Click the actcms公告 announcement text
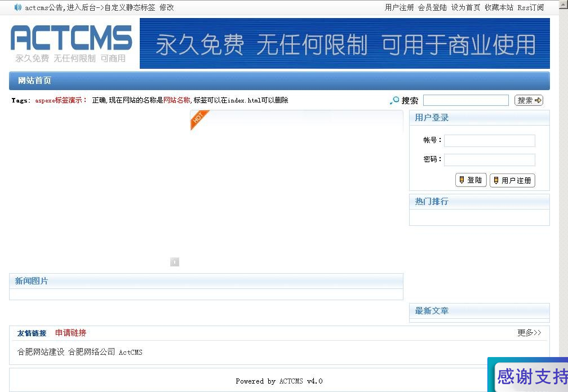 (99, 7)
